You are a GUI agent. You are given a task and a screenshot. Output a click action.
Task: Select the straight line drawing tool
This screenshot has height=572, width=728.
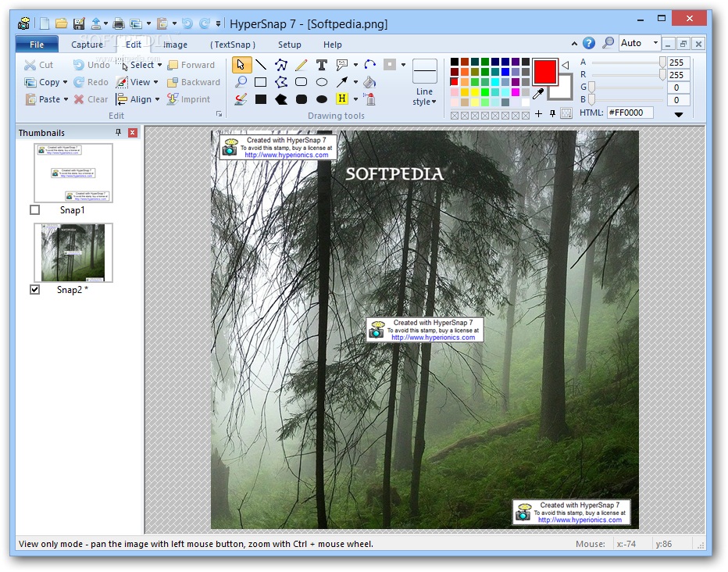tap(261, 65)
